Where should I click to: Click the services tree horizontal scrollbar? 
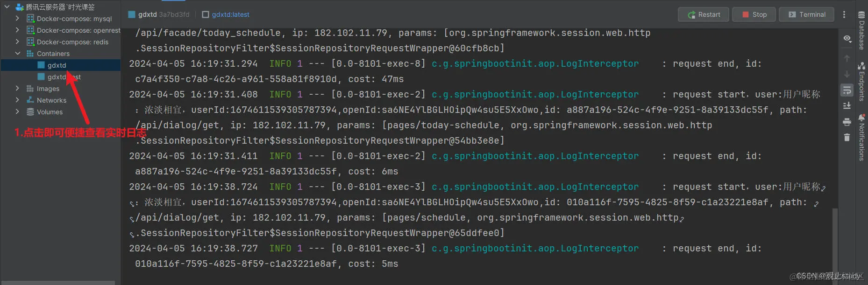click(x=57, y=283)
